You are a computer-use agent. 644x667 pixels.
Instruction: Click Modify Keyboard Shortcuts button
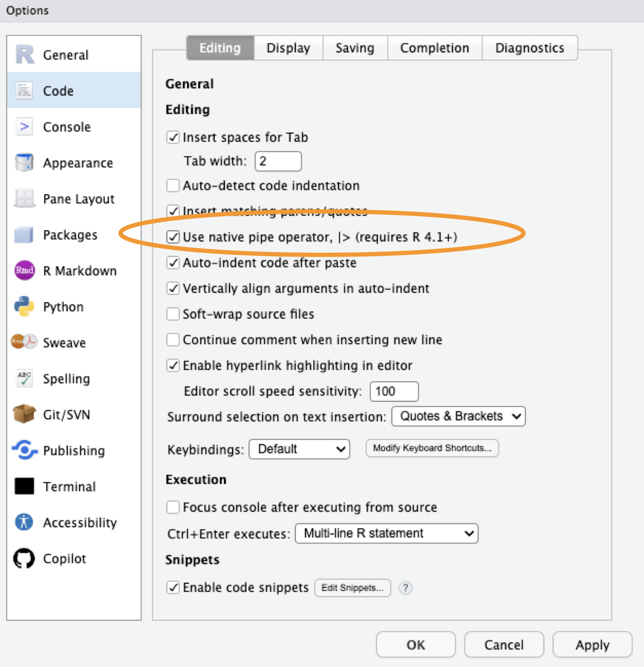(x=432, y=448)
